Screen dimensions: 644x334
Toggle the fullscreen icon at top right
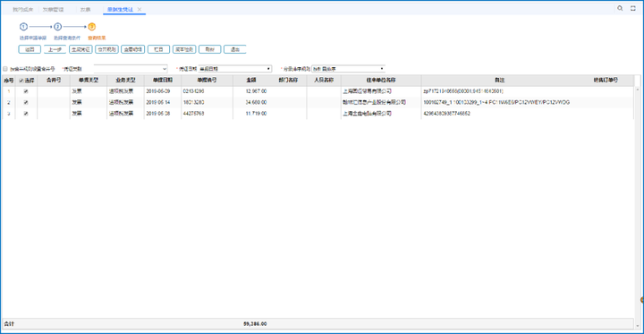[633, 8]
